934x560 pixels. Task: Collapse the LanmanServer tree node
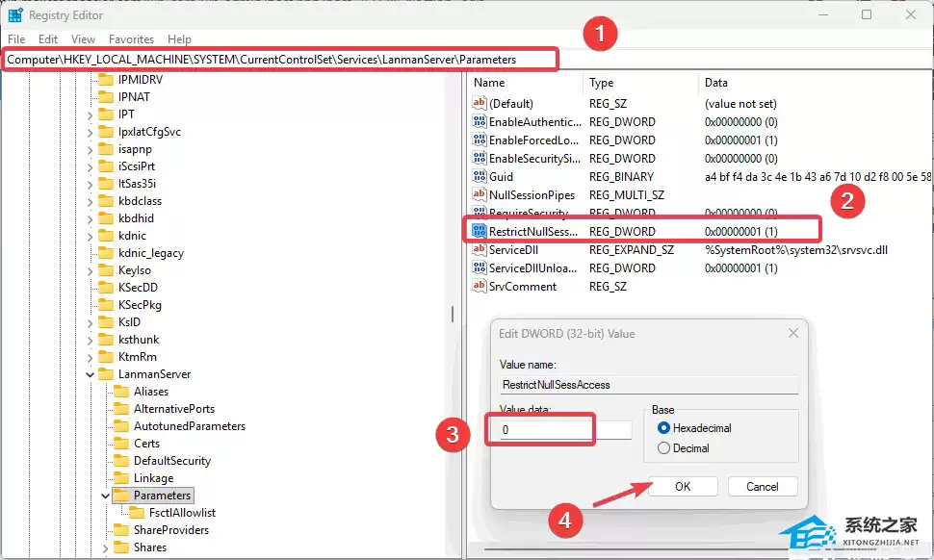91,374
